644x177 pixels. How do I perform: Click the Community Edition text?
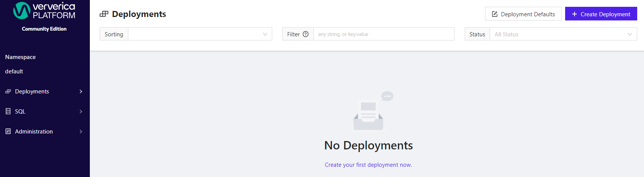44,29
